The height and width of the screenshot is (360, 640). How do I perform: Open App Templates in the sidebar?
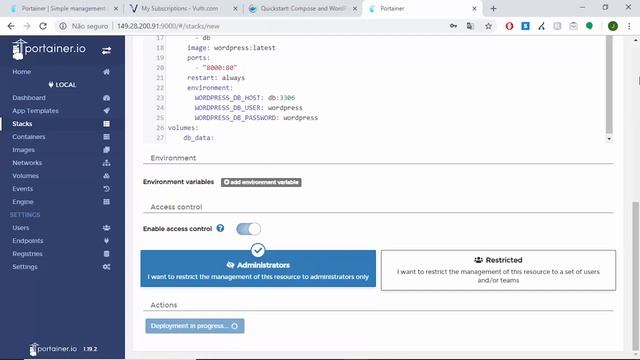[35, 111]
